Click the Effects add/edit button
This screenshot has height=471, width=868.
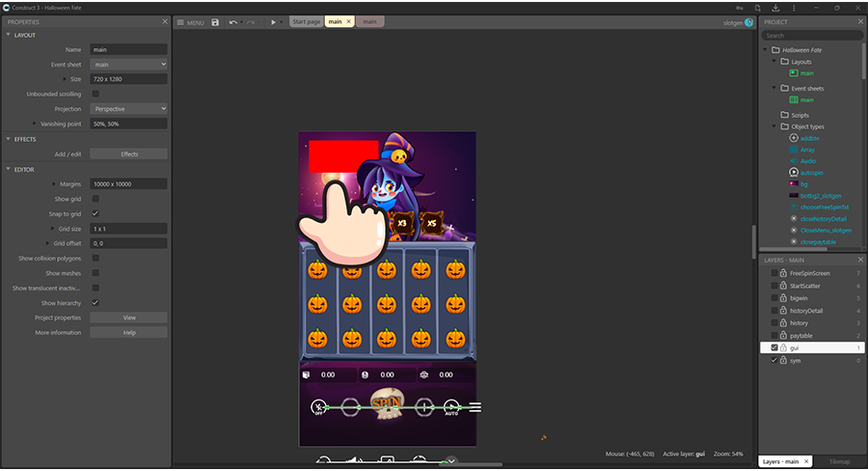coord(128,153)
